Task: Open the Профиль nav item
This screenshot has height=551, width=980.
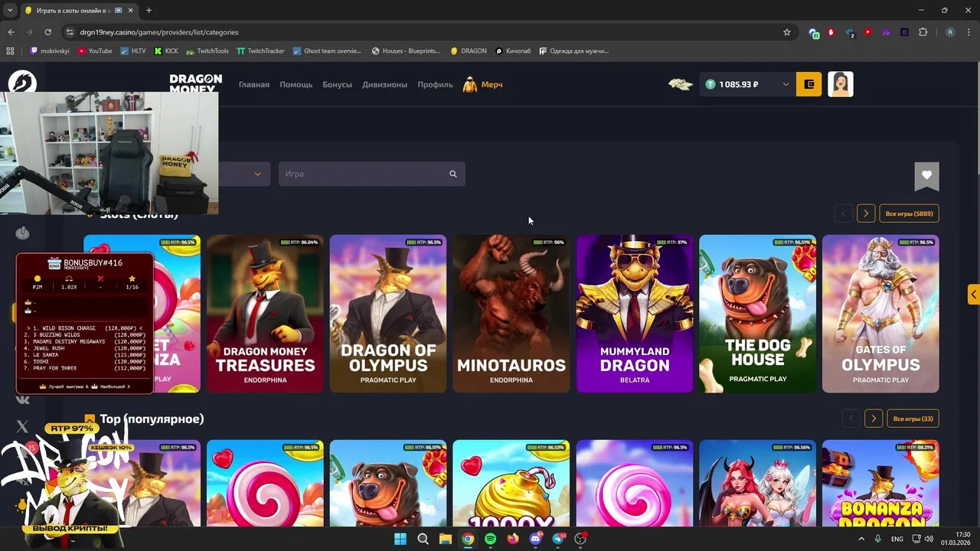Action: click(436, 84)
